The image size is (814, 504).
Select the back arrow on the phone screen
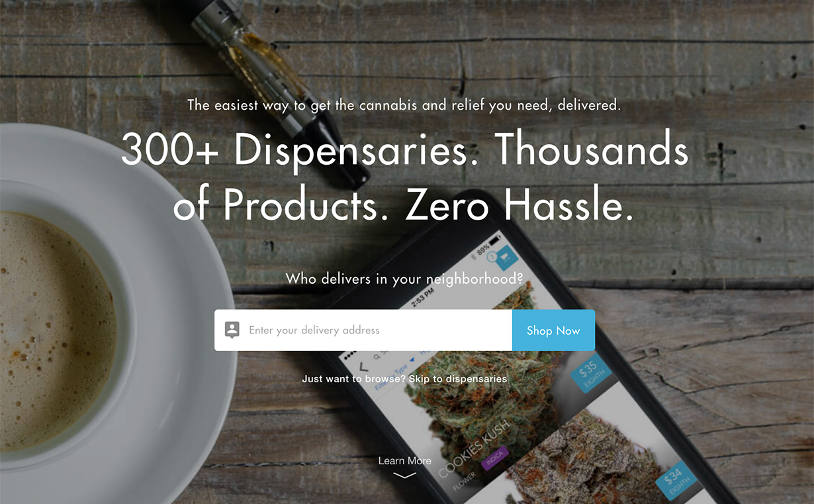click(x=363, y=366)
